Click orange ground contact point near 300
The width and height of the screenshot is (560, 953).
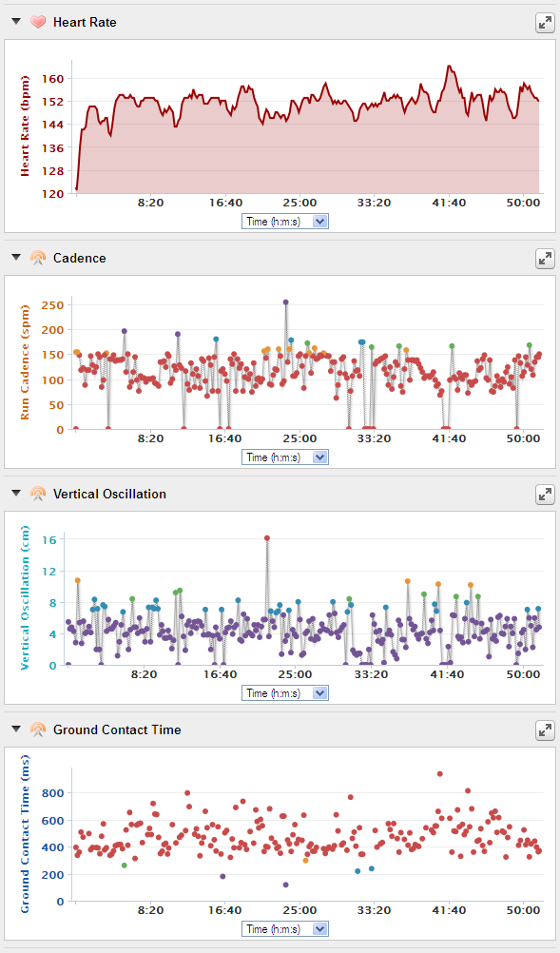coord(305,860)
